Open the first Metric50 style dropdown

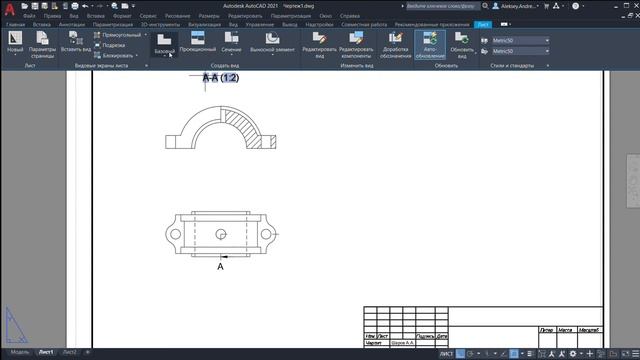tap(520, 40)
